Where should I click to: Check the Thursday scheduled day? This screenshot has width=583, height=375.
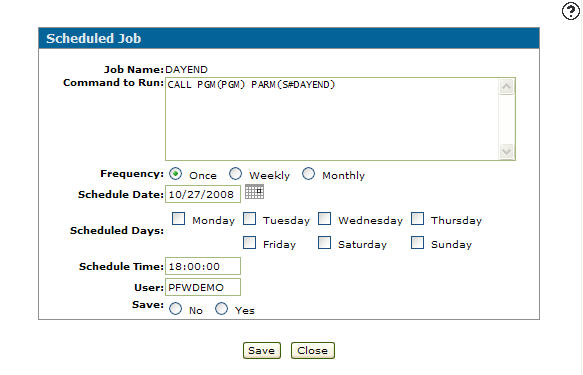pos(418,219)
